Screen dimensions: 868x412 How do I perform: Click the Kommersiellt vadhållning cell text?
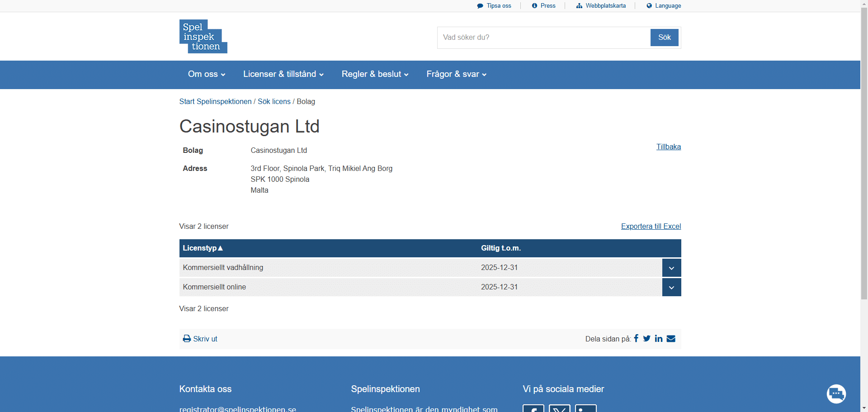pyautogui.click(x=223, y=268)
